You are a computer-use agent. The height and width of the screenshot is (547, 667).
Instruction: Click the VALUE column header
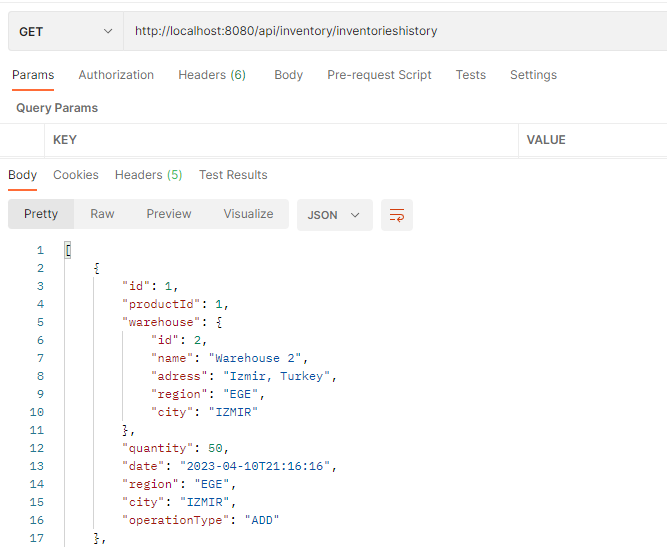[546, 140]
